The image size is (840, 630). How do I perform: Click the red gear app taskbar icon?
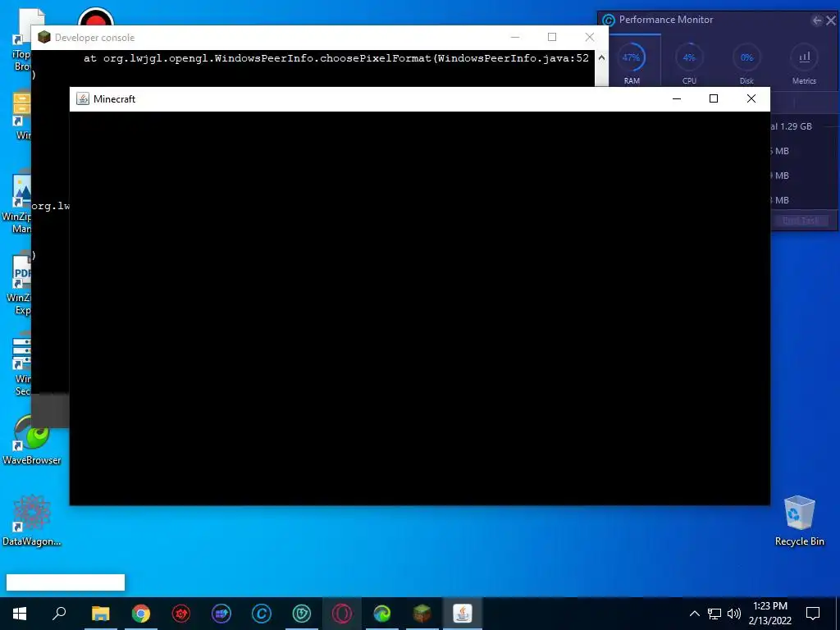[x=181, y=614]
